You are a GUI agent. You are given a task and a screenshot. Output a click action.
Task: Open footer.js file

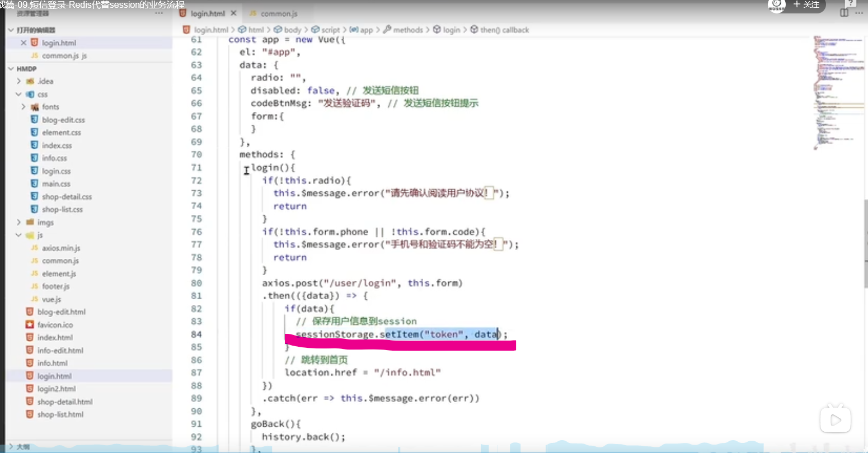coord(55,287)
